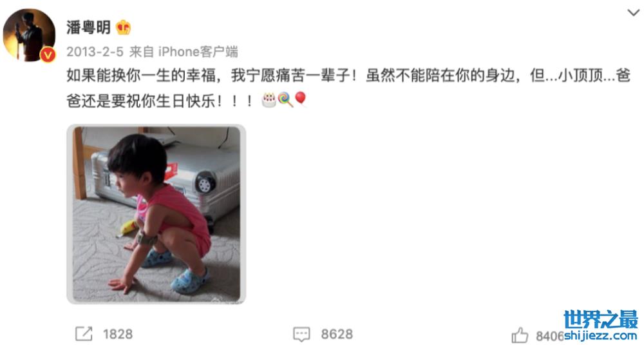
Task: Click the birthday cake emoji
Action: [269, 100]
